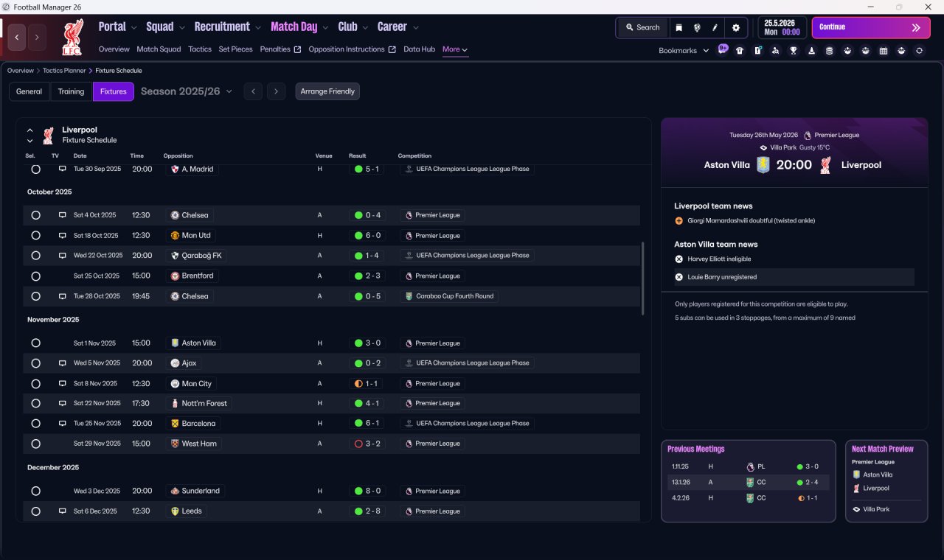Click the fixture list vertical scrollbar

point(644,279)
